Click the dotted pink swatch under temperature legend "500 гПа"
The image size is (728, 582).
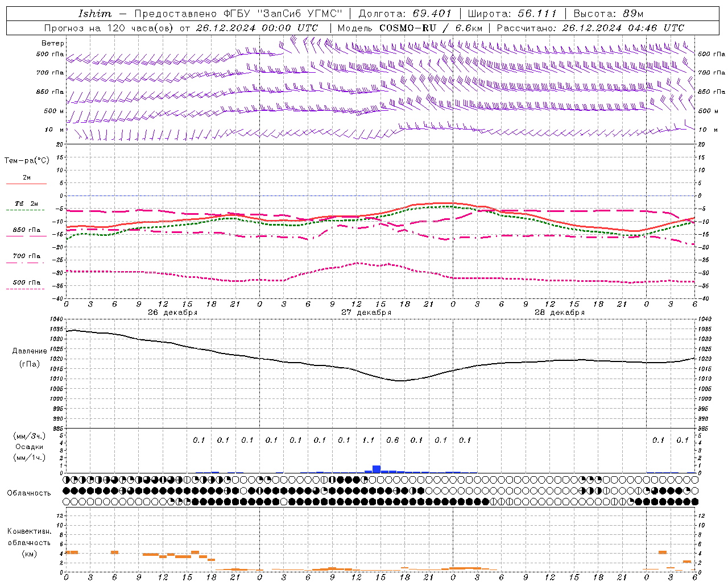[26, 289]
